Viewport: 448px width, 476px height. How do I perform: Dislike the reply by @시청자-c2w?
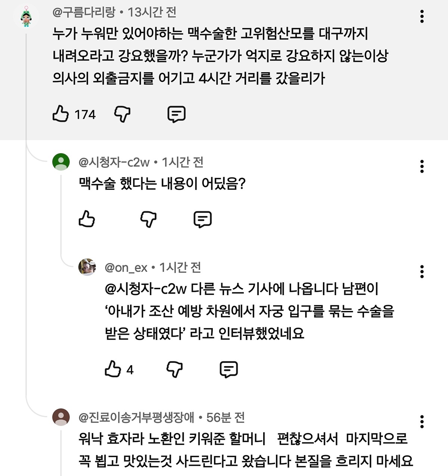pos(148,219)
